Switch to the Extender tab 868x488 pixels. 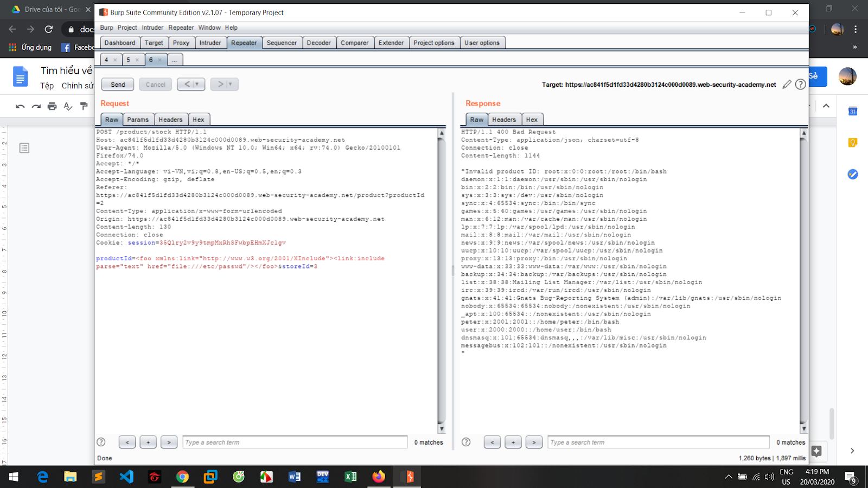point(391,43)
